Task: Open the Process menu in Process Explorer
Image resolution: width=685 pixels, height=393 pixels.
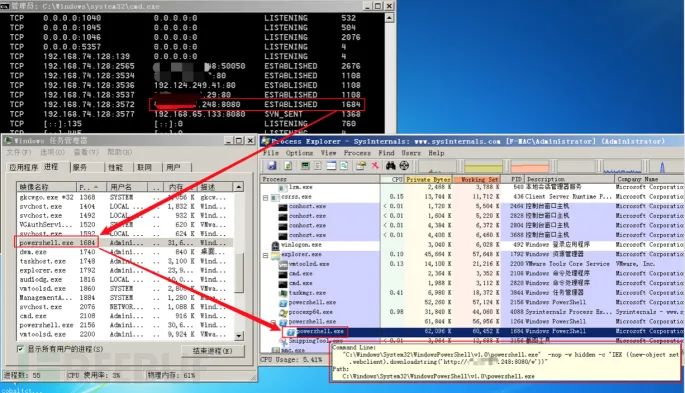Action: coord(357,153)
